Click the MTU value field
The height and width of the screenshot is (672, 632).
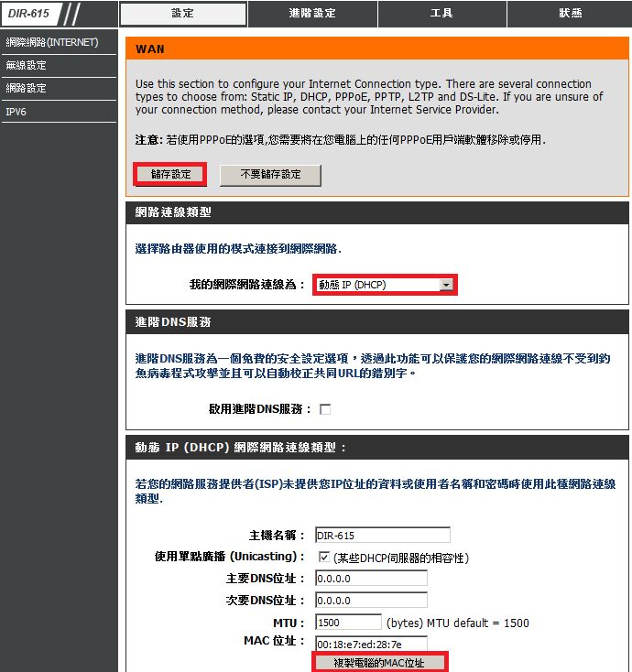tap(346, 623)
